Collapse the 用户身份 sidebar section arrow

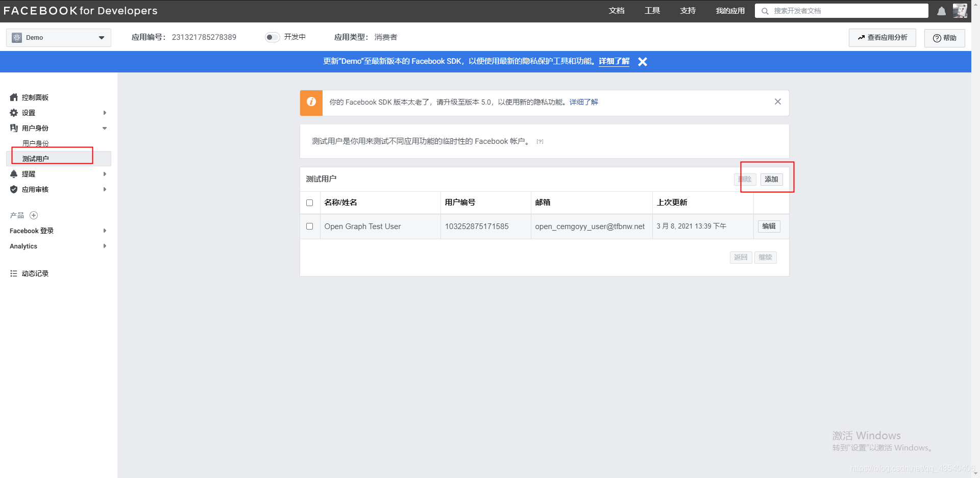click(x=105, y=128)
